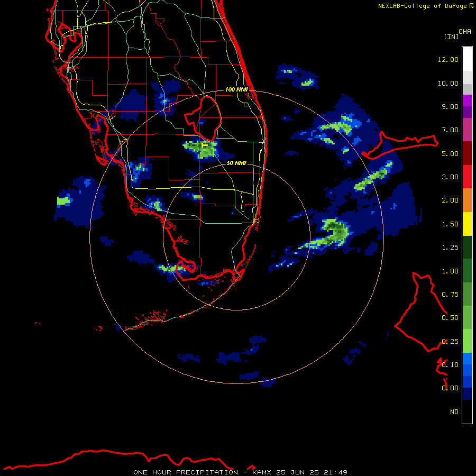Viewport: 476px width, 476px height.
Task: Pick the bright magenta legend swatch
Action: (467, 100)
